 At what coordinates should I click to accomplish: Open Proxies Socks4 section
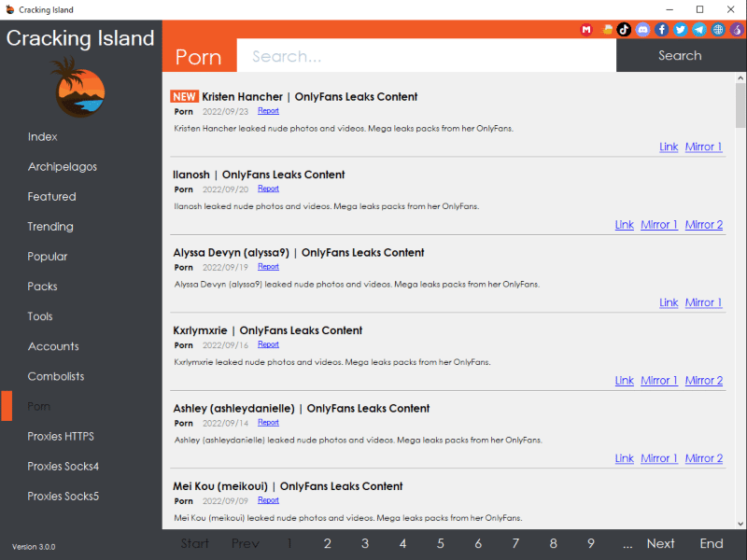point(63,466)
